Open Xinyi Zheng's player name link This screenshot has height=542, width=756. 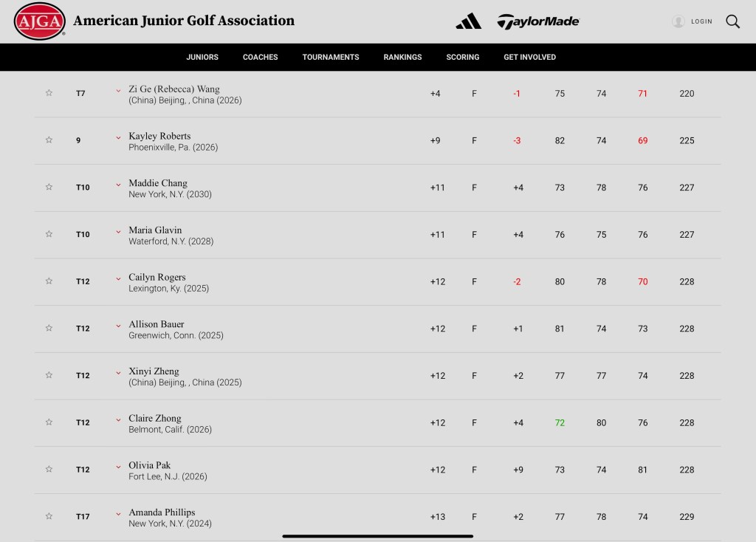pyautogui.click(x=154, y=371)
